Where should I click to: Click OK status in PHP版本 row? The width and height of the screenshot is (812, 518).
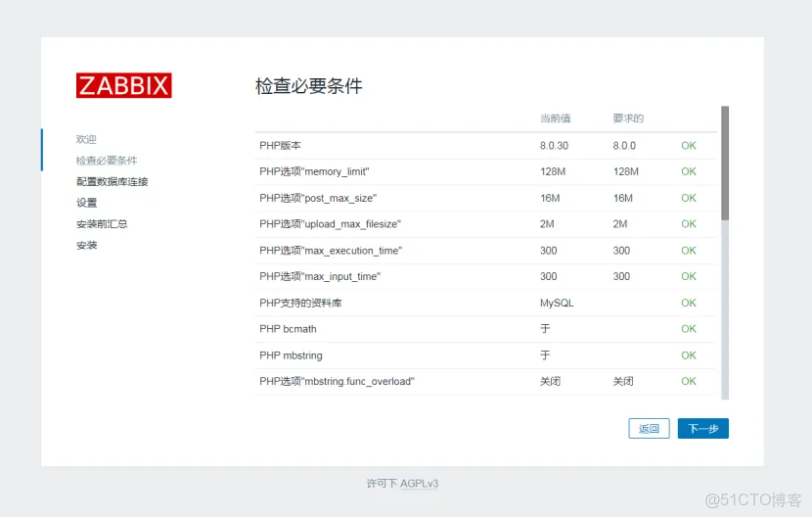(x=689, y=146)
